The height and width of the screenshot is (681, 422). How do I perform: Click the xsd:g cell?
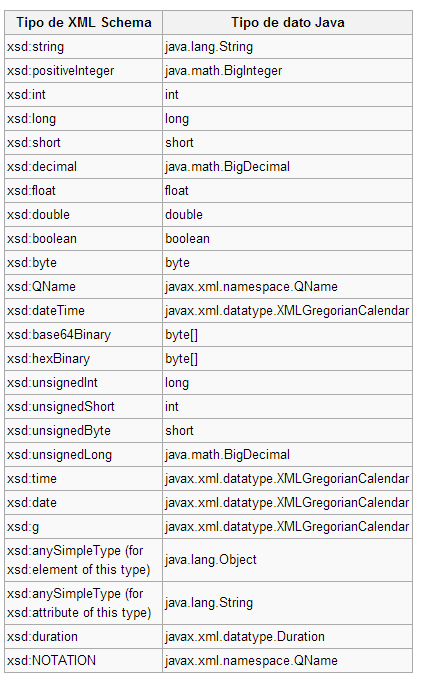pos(84,526)
